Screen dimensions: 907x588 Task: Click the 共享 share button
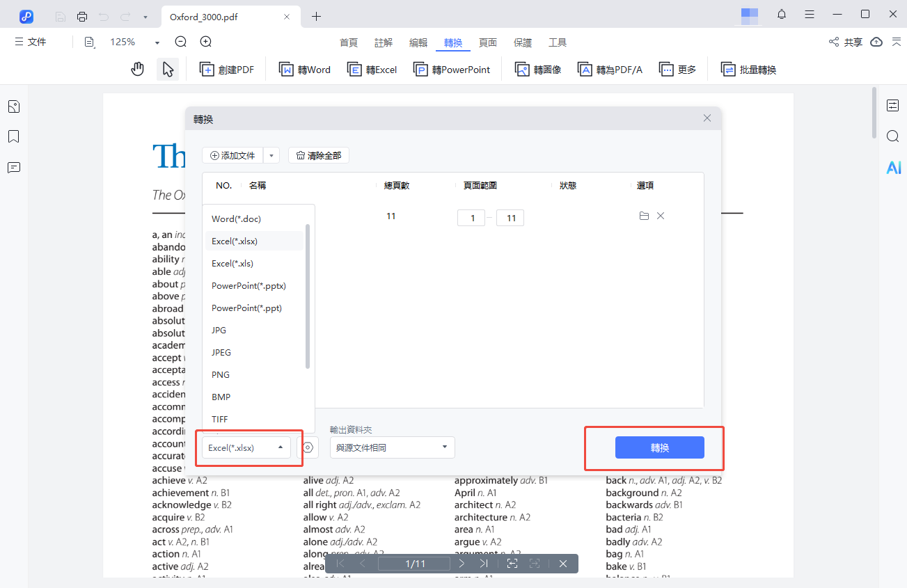845,42
